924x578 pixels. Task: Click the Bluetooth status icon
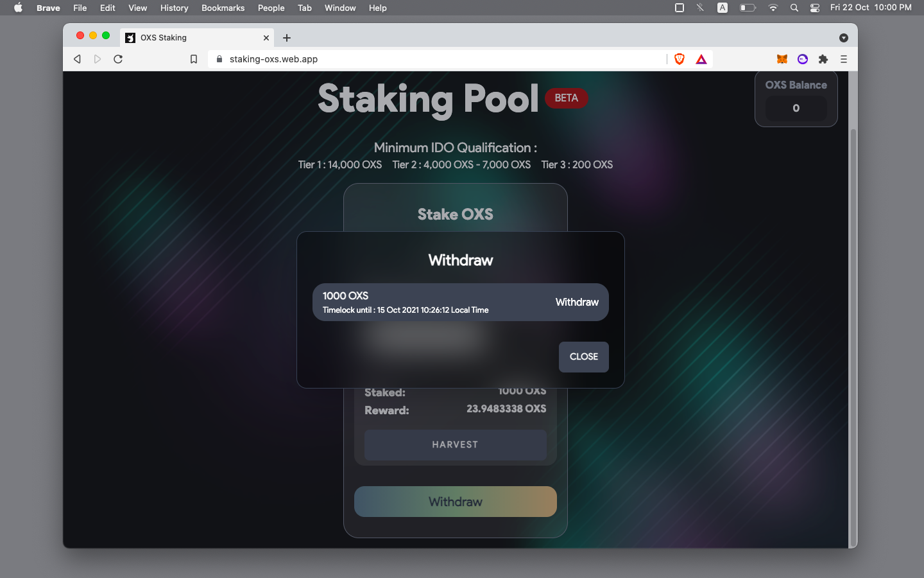pyautogui.click(x=700, y=8)
